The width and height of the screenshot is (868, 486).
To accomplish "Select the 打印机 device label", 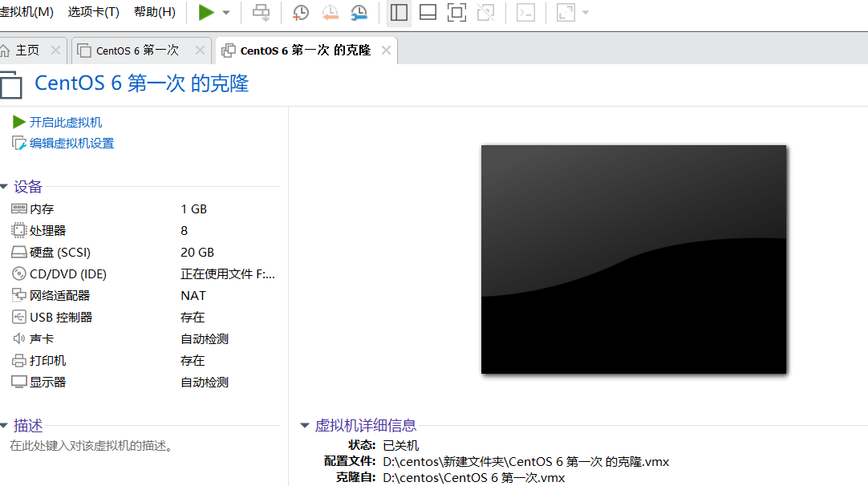I will click(x=47, y=360).
